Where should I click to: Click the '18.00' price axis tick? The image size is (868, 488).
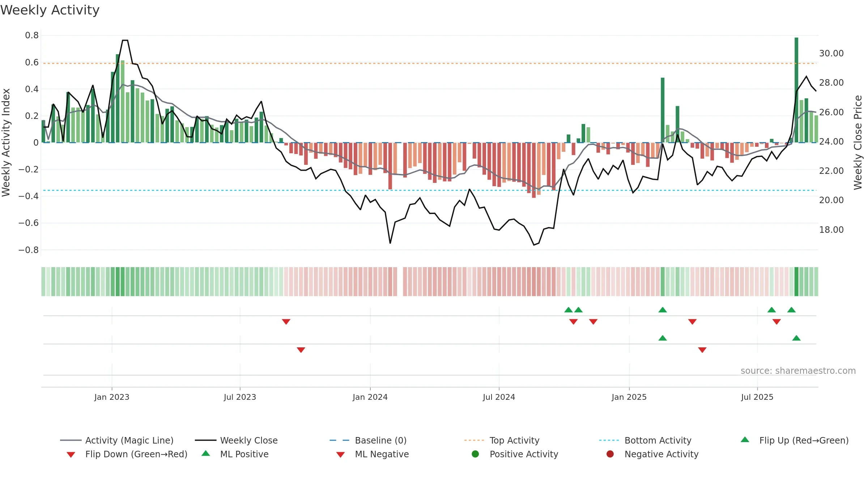[x=831, y=230]
